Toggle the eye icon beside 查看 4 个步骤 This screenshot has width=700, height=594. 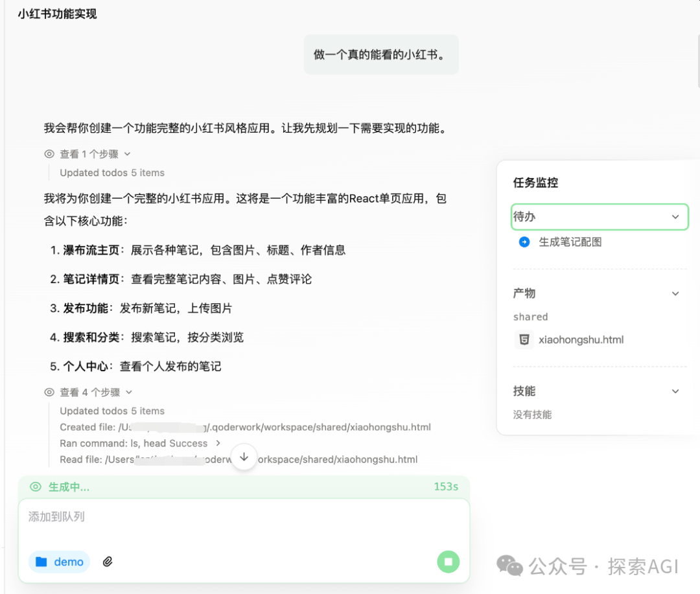point(49,392)
